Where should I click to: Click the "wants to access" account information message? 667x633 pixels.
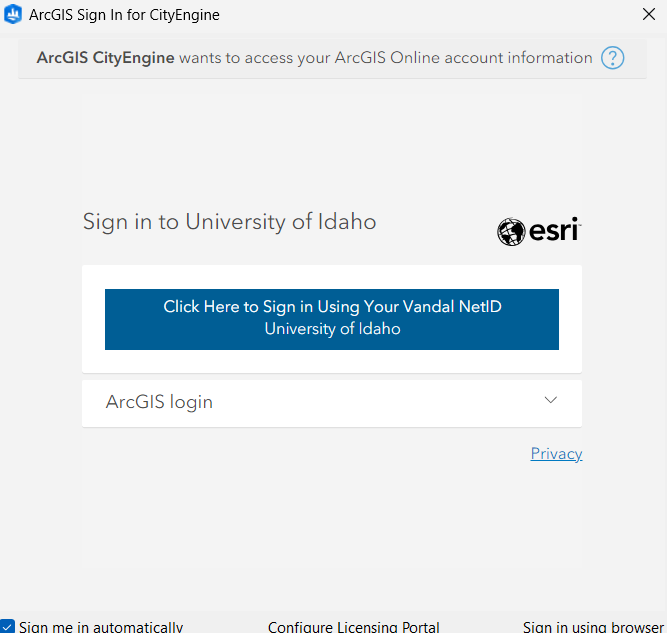385,58
